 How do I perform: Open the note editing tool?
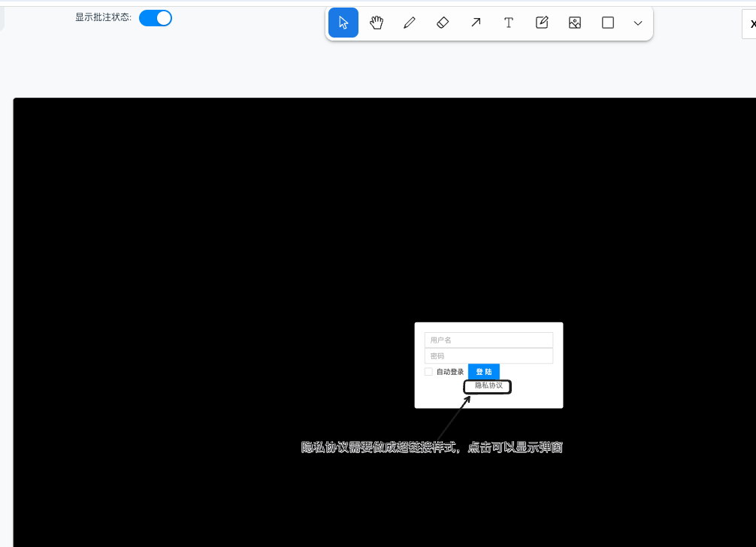541,23
